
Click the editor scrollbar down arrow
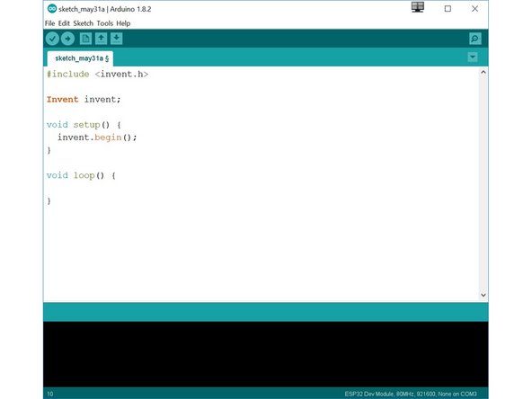coord(483,295)
